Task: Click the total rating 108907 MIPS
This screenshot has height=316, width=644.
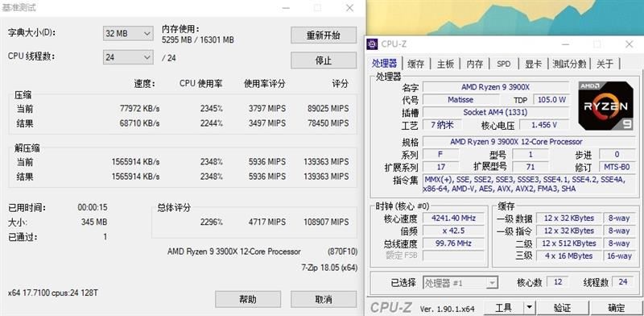Action: [x=326, y=222]
